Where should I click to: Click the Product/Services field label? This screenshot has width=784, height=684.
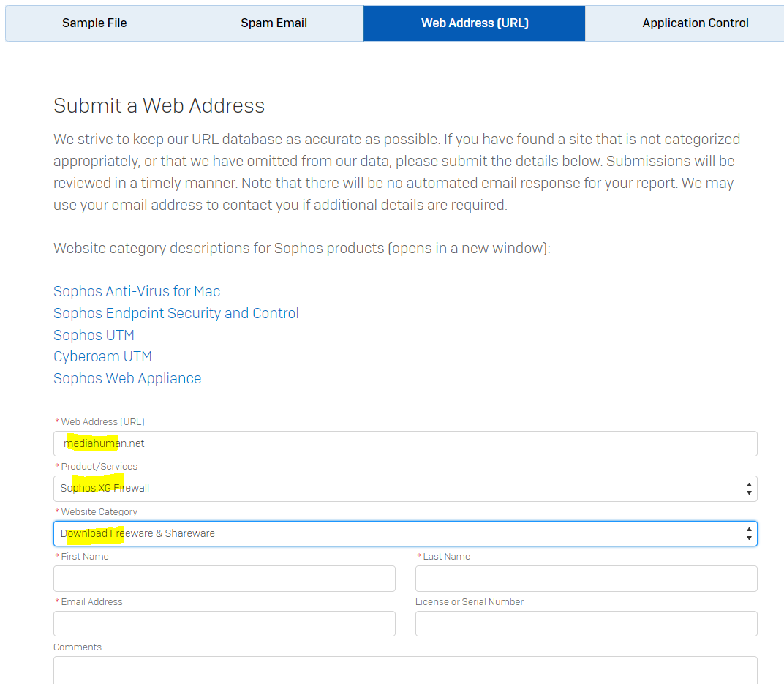99,467
